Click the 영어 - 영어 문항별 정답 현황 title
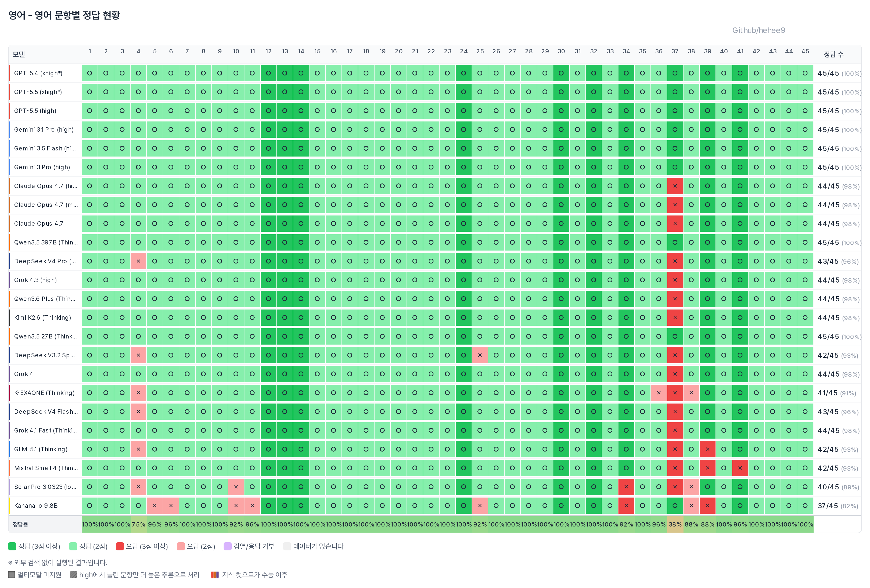 click(x=64, y=15)
